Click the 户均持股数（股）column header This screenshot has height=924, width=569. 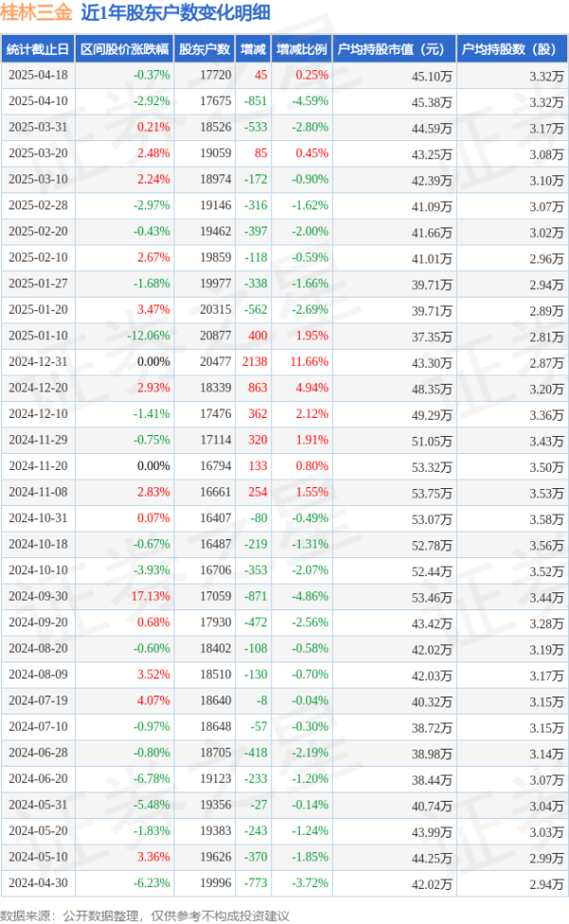(x=512, y=49)
